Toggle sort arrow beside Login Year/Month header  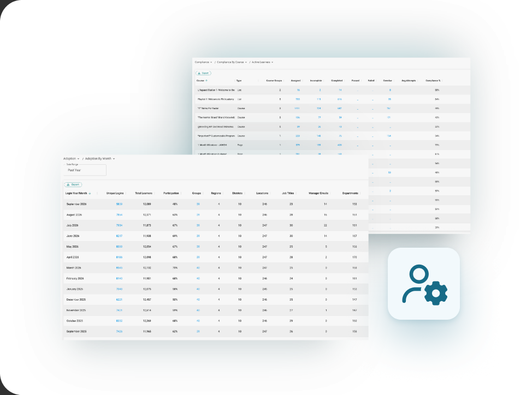pos(90,194)
